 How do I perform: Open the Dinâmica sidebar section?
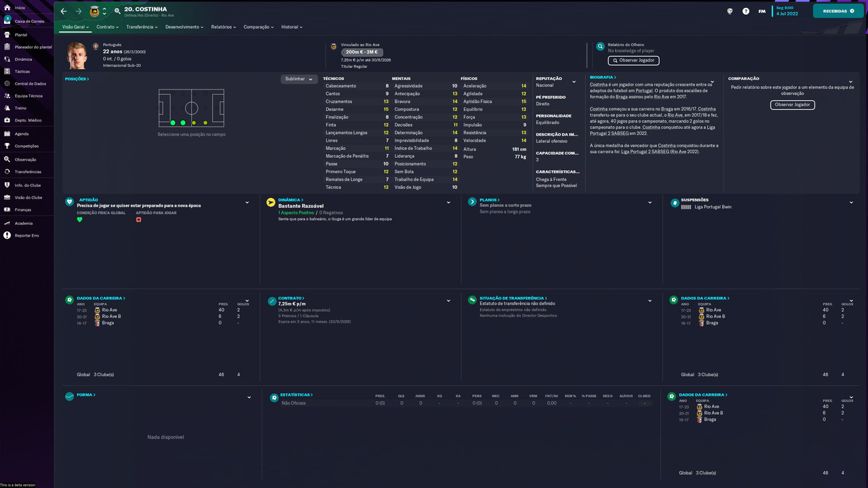point(23,59)
